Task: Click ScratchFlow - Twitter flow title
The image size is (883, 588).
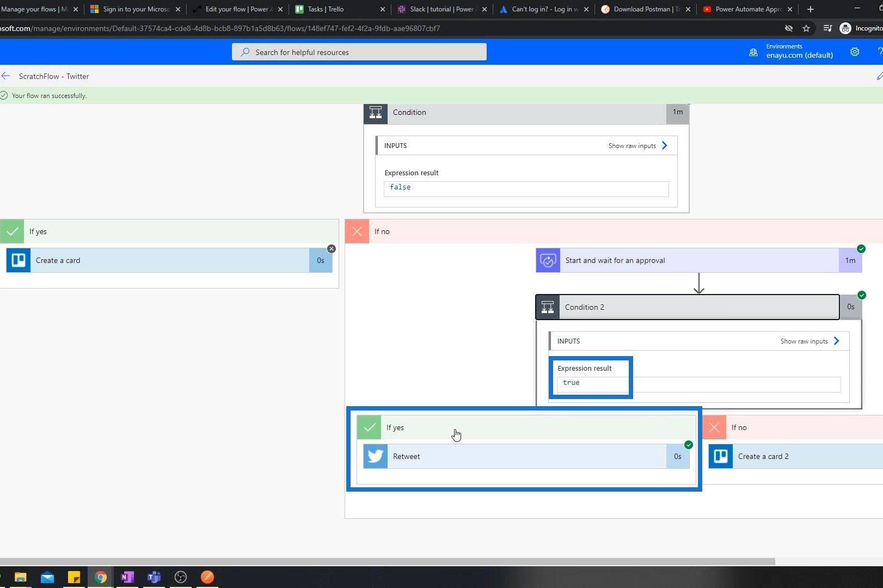Action: click(x=54, y=76)
